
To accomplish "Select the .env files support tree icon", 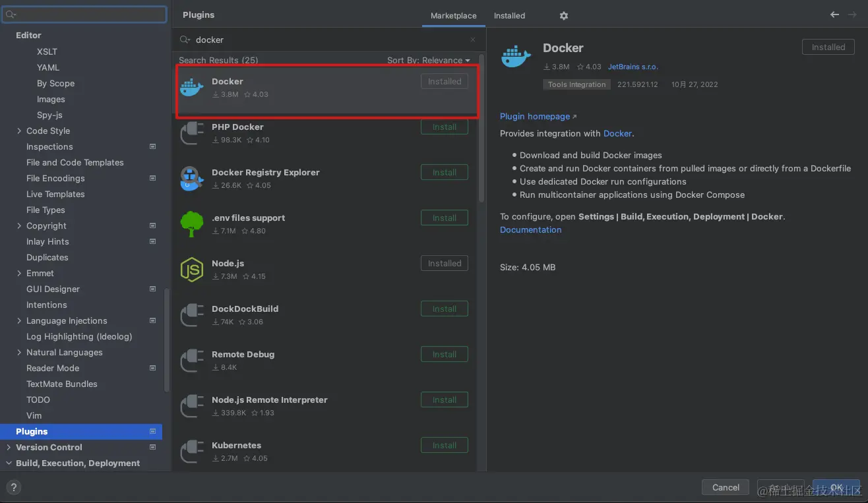I will tap(192, 224).
